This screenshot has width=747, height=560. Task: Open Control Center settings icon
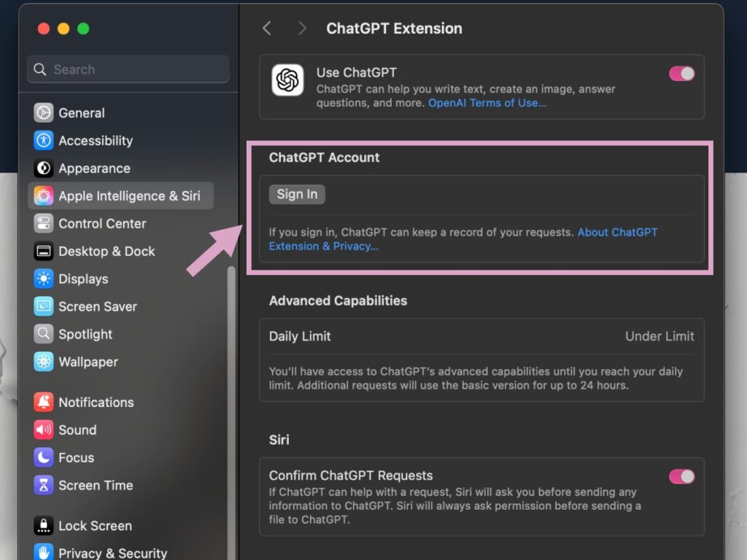43,224
